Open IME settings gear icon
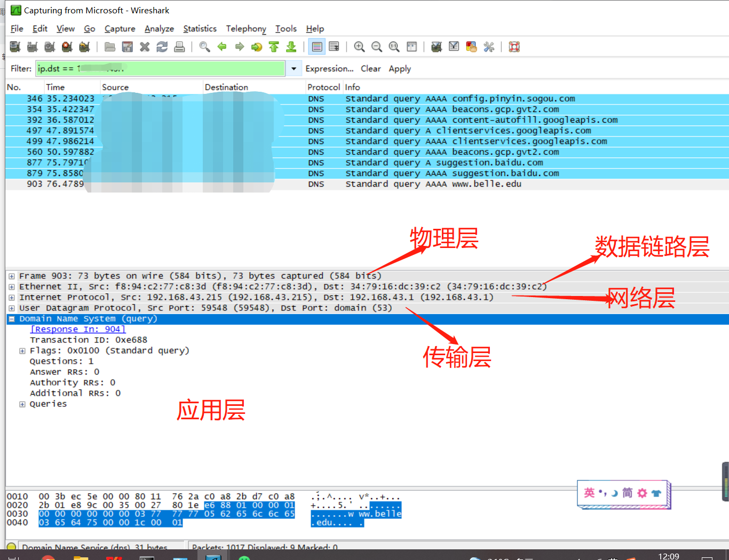 coord(642,493)
